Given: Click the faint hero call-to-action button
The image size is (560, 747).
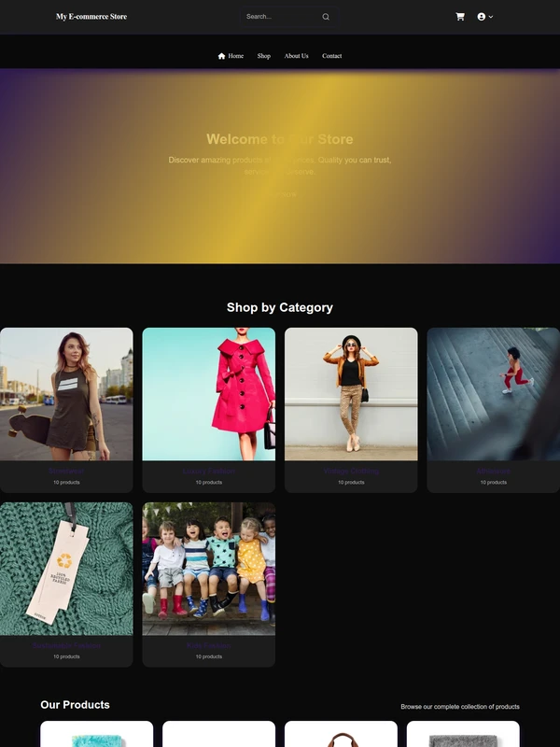Looking at the screenshot, I should 280,194.
